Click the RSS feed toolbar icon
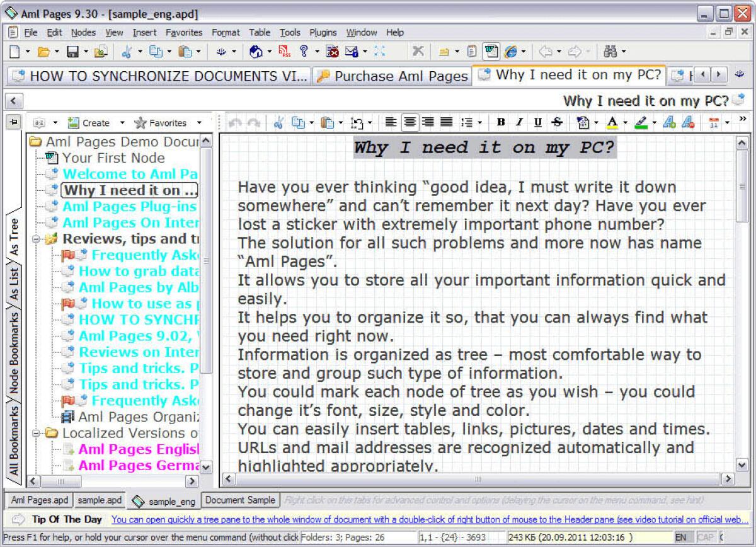Screen dimensions: 756x547 pyautogui.click(x=283, y=52)
